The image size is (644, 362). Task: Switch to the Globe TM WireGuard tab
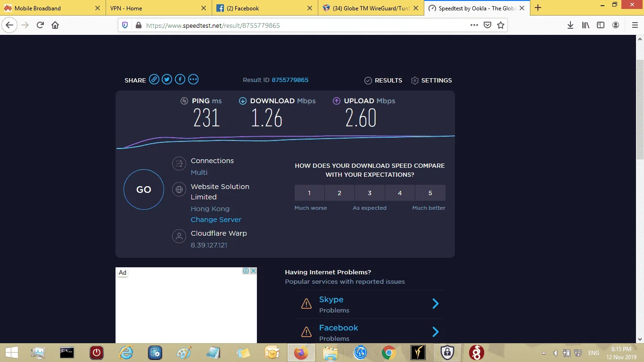click(x=371, y=8)
